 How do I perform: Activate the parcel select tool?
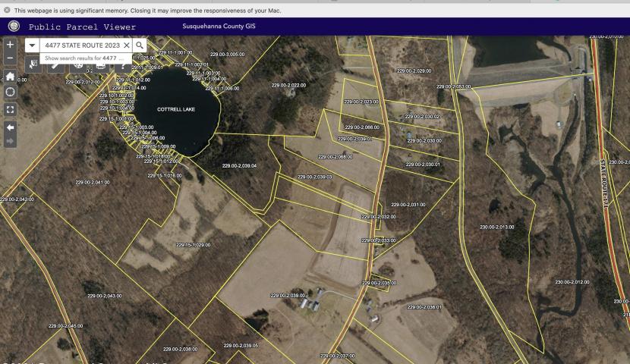tap(33, 64)
